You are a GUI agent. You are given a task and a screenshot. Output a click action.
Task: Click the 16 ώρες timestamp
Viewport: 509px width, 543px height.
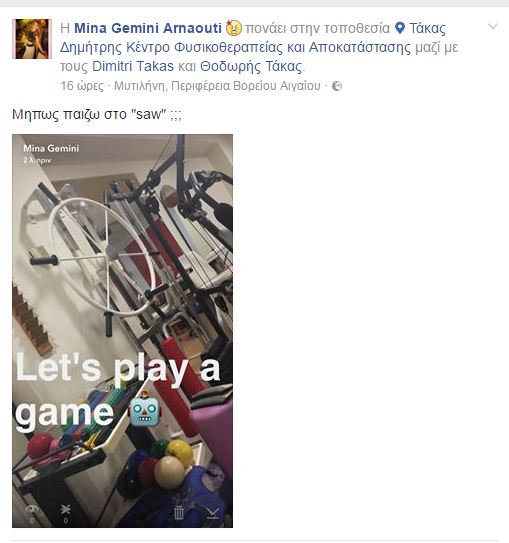(x=82, y=86)
